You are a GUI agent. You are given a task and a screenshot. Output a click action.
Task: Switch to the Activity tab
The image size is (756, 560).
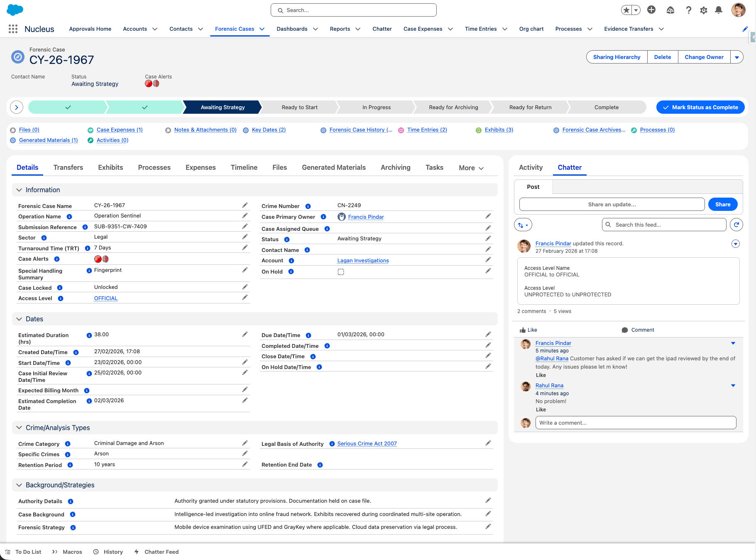(531, 167)
